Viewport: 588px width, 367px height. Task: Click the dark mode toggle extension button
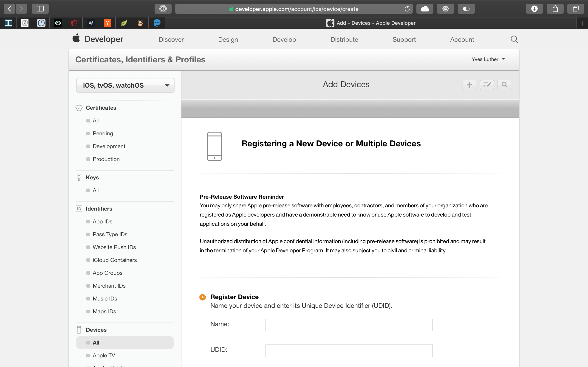pyautogui.click(x=466, y=9)
